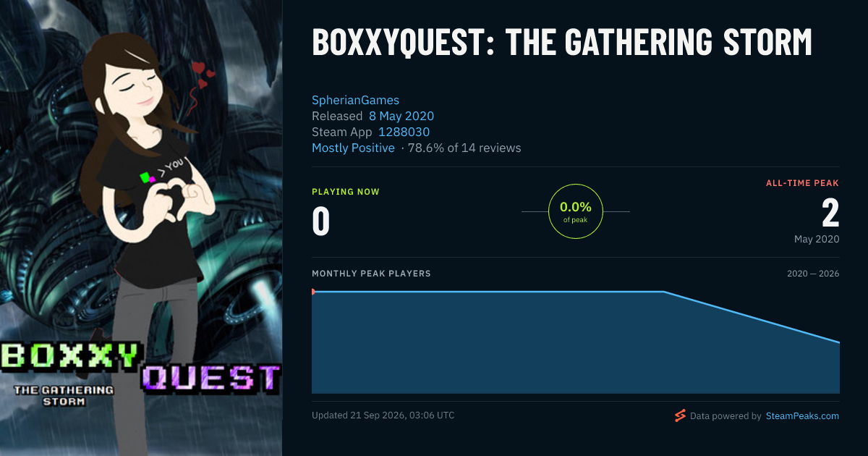868x456 pixels.
Task: Click the Updated 21 Sep 2026 timestamp
Action: [x=383, y=415]
